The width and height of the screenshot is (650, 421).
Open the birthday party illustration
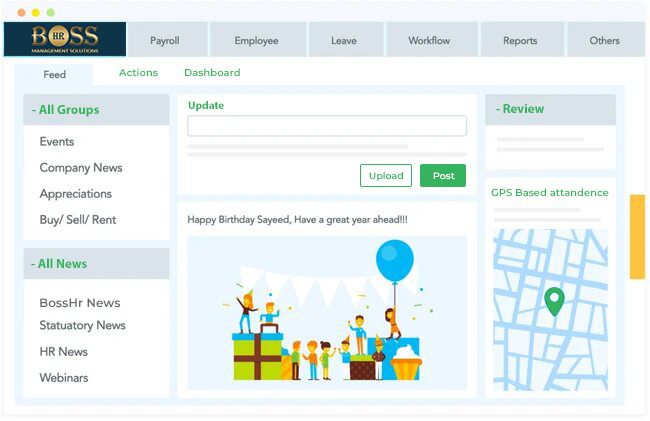click(327, 313)
